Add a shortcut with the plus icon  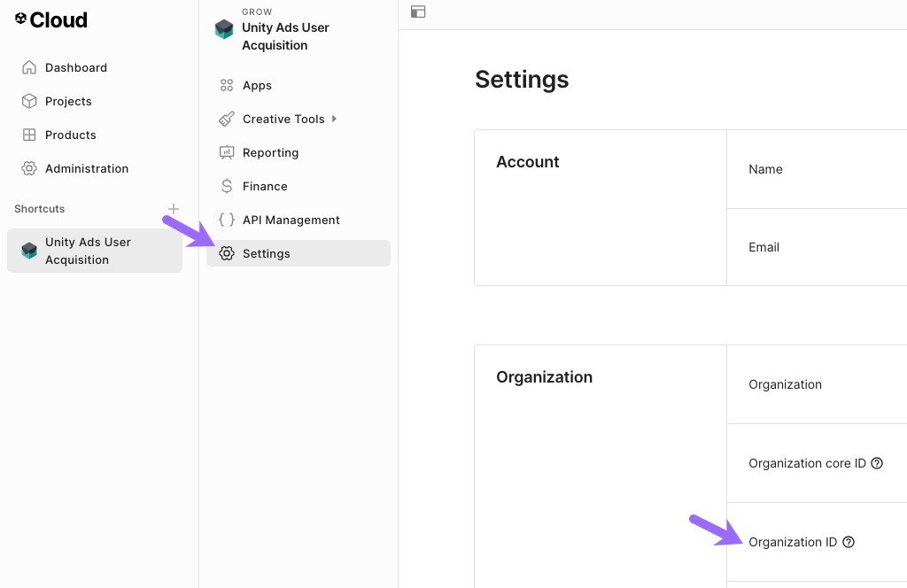click(x=173, y=209)
